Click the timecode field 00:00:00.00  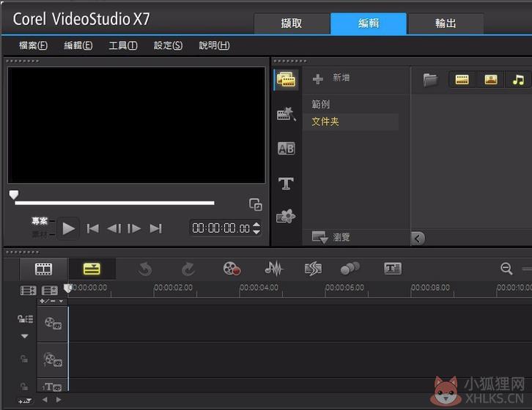click(221, 228)
